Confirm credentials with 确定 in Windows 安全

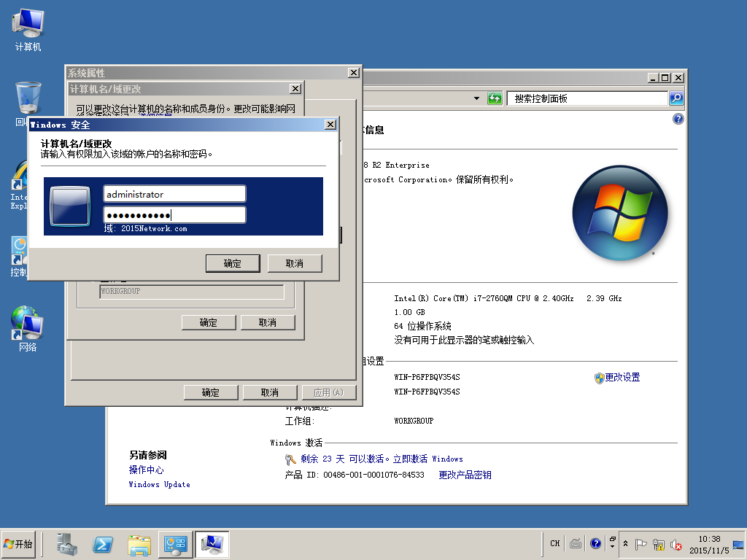[233, 263]
